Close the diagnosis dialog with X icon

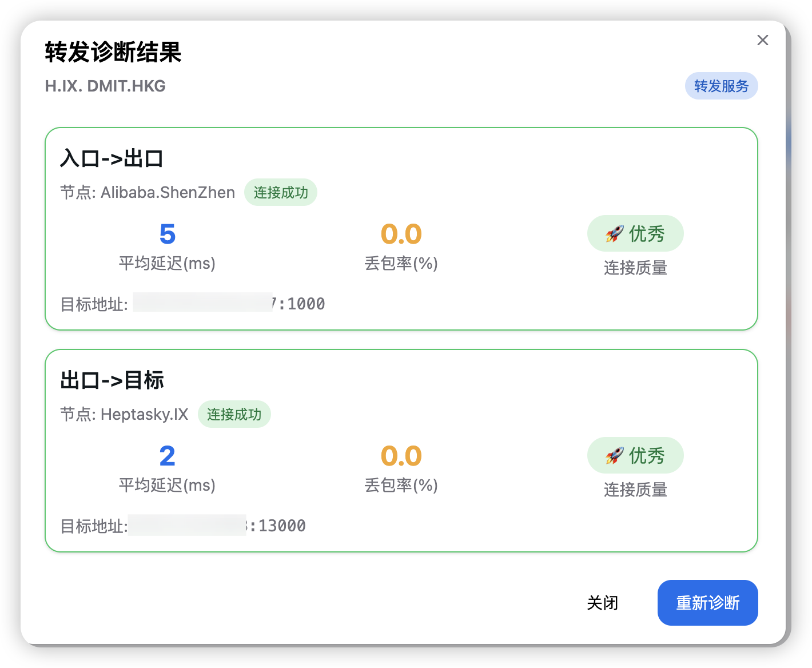pyautogui.click(x=762, y=40)
